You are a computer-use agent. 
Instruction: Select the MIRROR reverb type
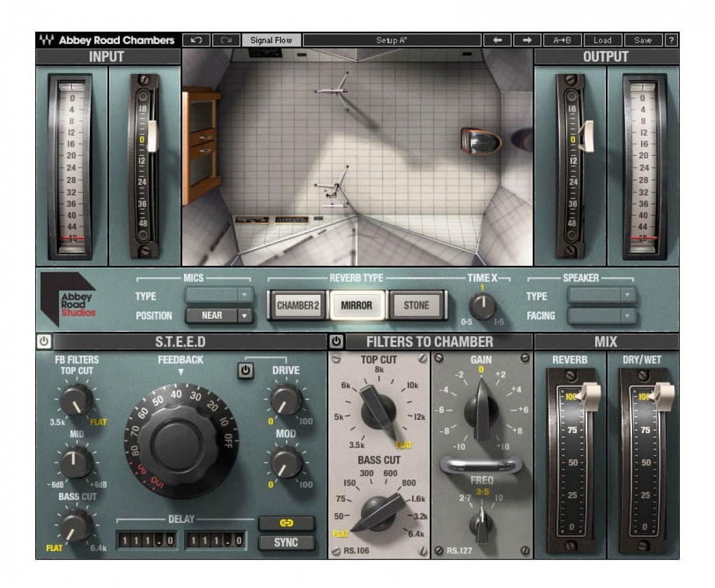click(357, 306)
